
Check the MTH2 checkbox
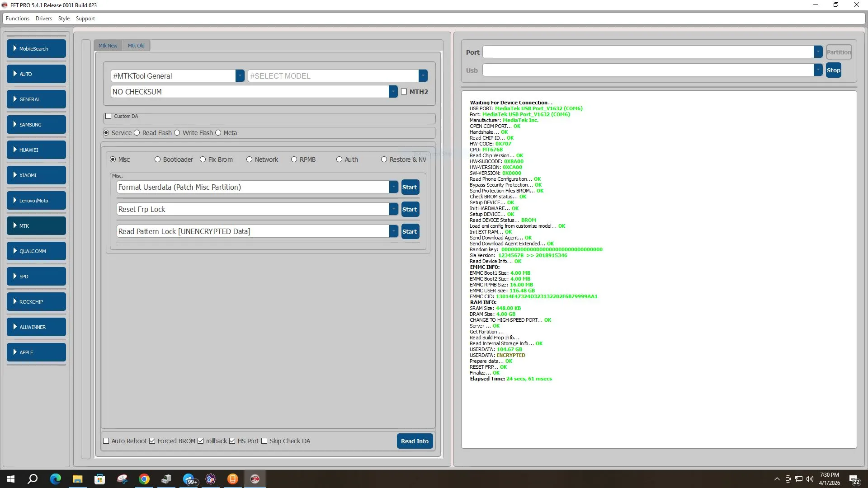pos(404,92)
